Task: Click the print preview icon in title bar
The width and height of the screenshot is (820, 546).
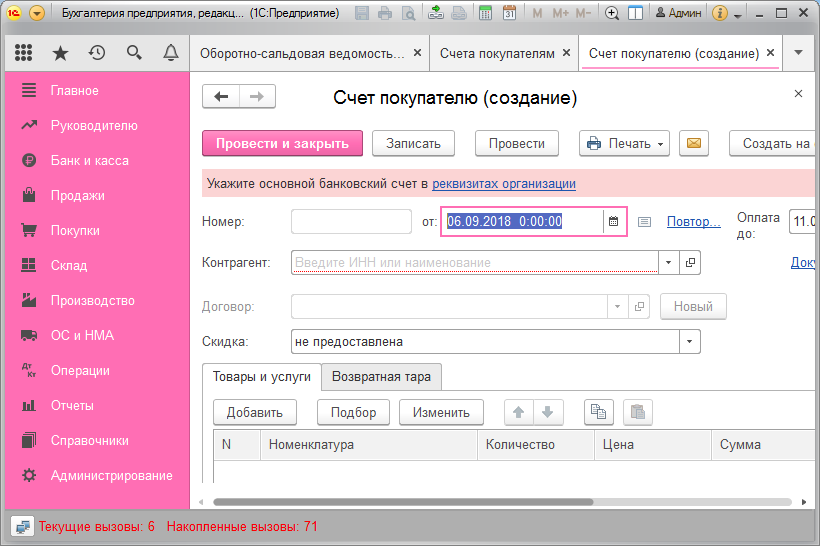Action: 408,13
